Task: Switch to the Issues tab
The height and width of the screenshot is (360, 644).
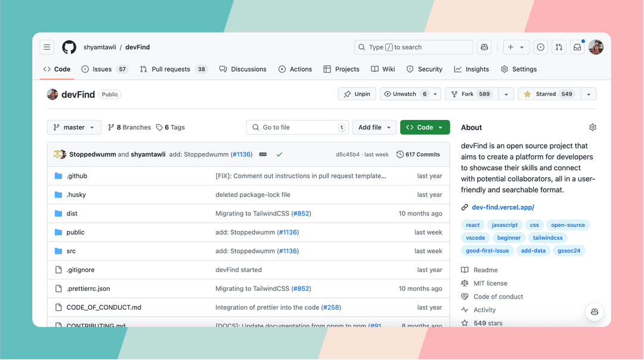Action: tap(105, 69)
